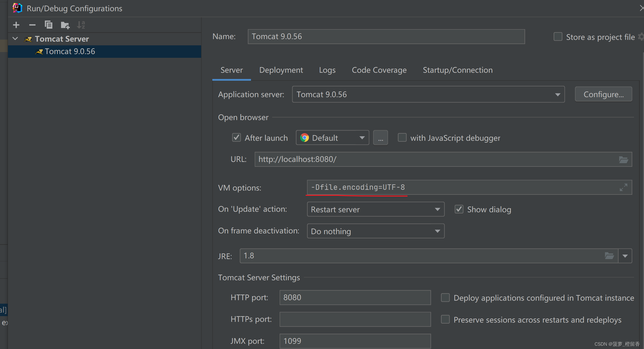Open the Code Coverage tab
The image size is (644, 349).
pyautogui.click(x=379, y=70)
